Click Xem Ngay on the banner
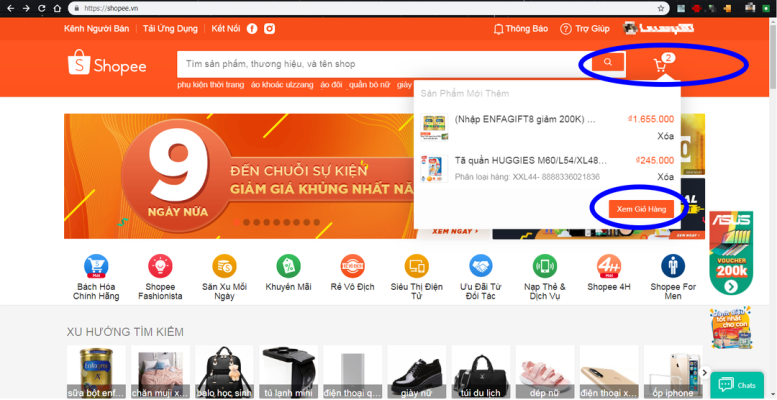The width and height of the screenshot is (777, 400). [x=455, y=231]
